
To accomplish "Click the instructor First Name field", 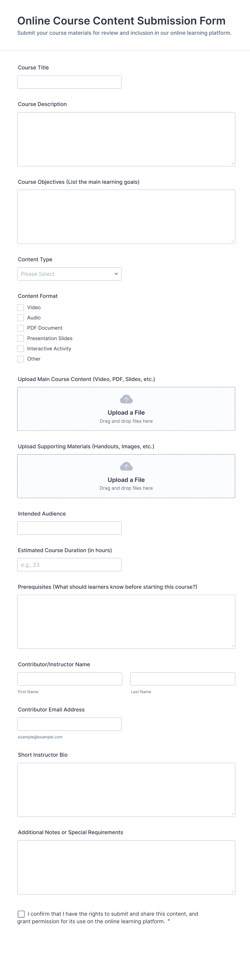I will [x=70, y=679].
